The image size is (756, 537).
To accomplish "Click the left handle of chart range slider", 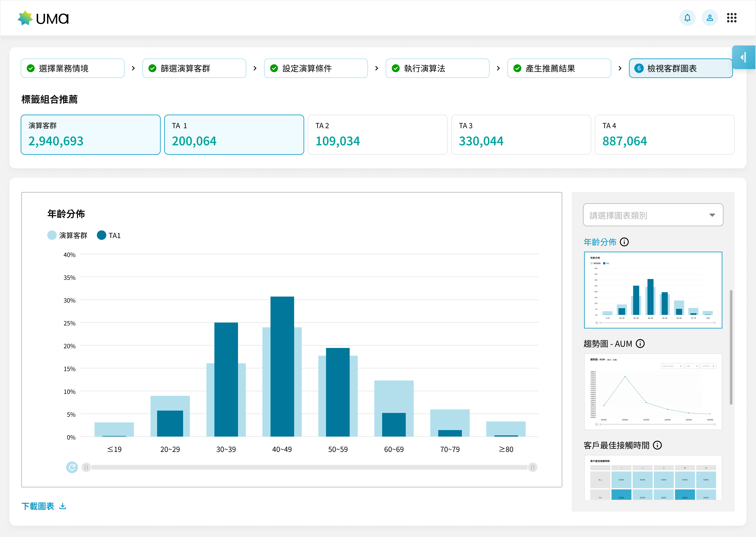I will click(x=86, y=467).
